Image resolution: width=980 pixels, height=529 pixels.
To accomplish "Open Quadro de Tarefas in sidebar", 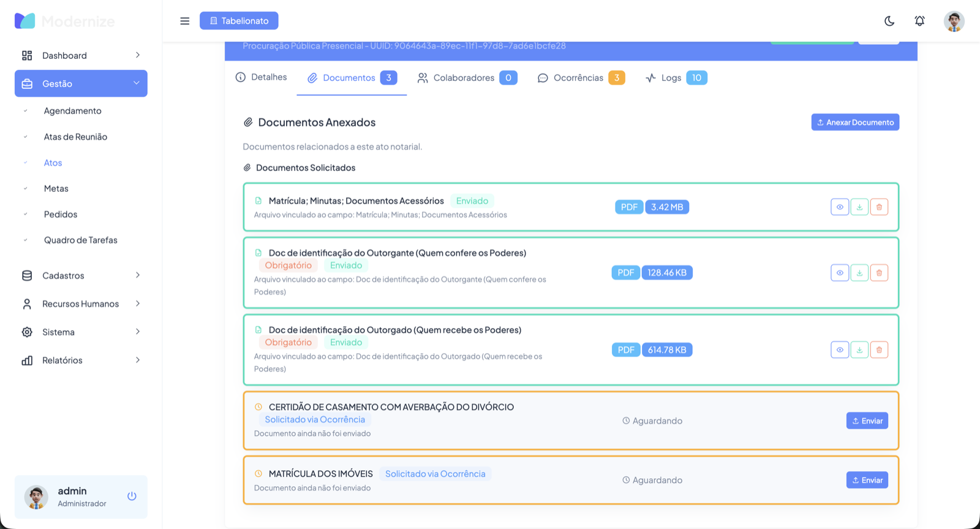I will (80, 240).
